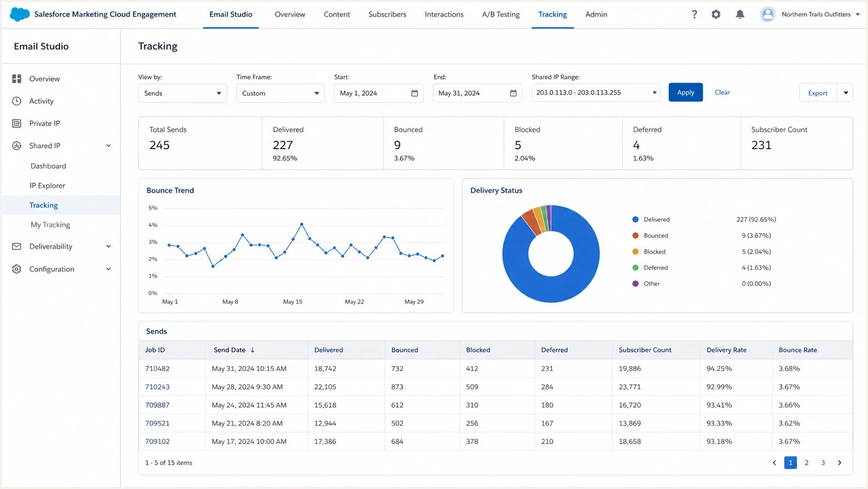The width and height of the screenshot is (868, 489).
Task: Go to the next page arrow
Action: tap(839, 462)
